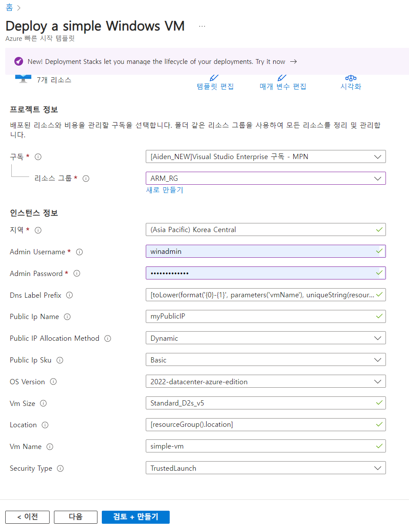Click the pencil icon above 매개 변수 편집
The image size is (409, 532).
pos(282,78)
